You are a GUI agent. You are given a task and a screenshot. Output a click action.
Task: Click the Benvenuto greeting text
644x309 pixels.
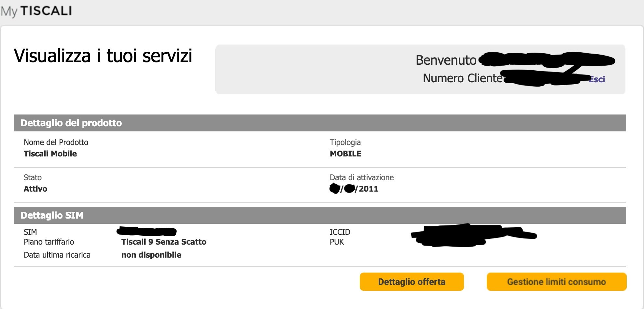(446, 60)
